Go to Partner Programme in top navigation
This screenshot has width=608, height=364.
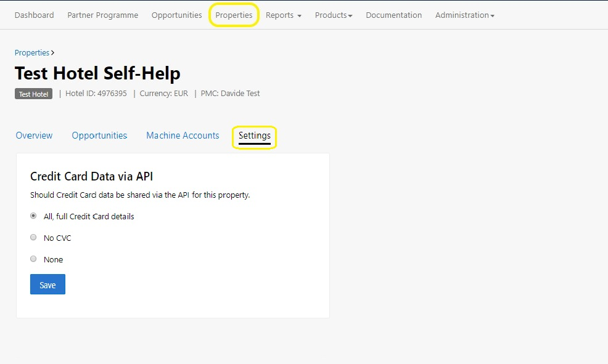click(102, 15)
